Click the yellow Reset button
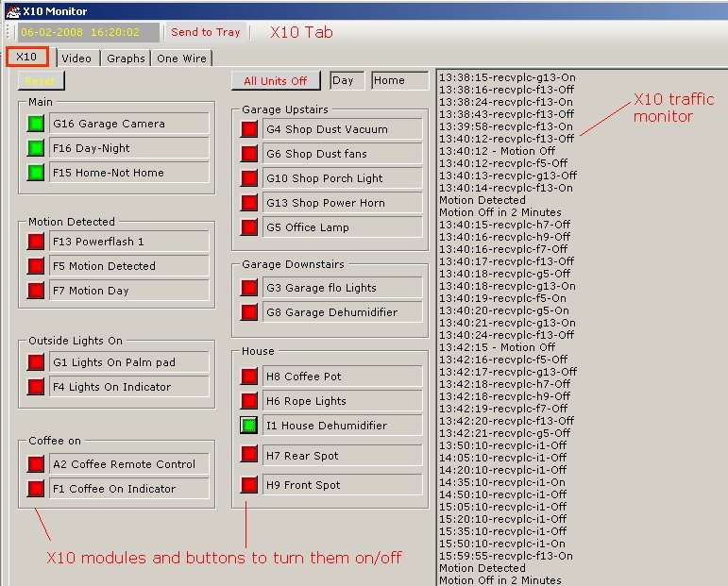The width and height of the screenshot is (728, 586). [x=41, y=81]
